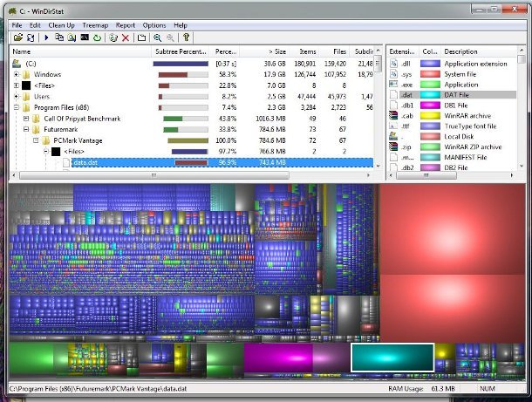The height and width of the screenshot is (402, 532).
Task: Sort by the Name column header
Action: point(80,51)
